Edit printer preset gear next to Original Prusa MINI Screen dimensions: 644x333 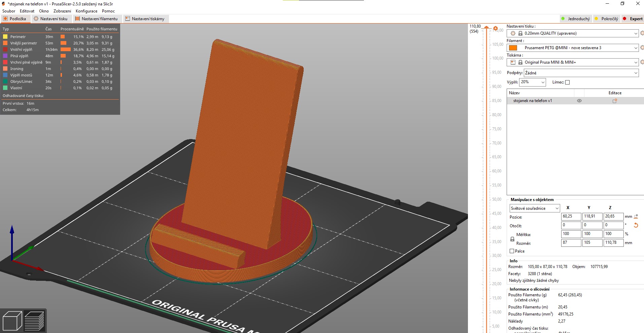642,62
